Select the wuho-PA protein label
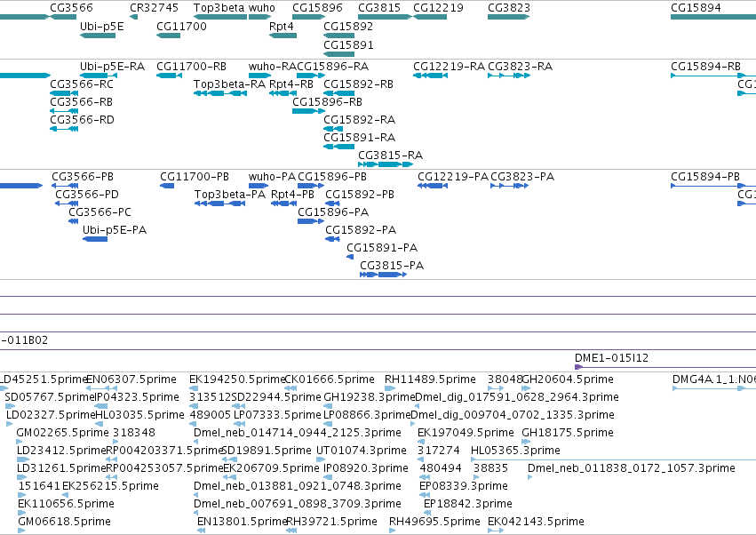 click(x=272, y=177)
